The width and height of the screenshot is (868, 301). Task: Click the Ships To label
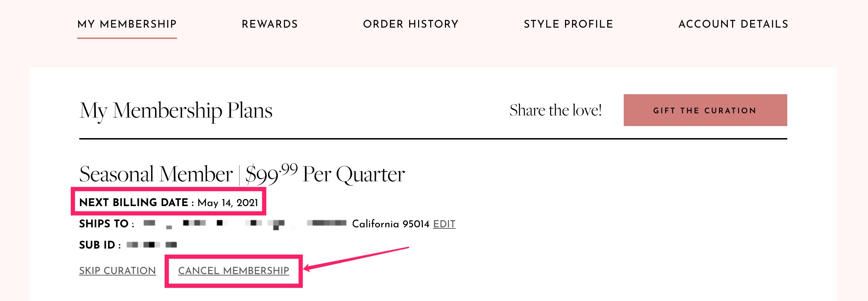pos(104,224)
